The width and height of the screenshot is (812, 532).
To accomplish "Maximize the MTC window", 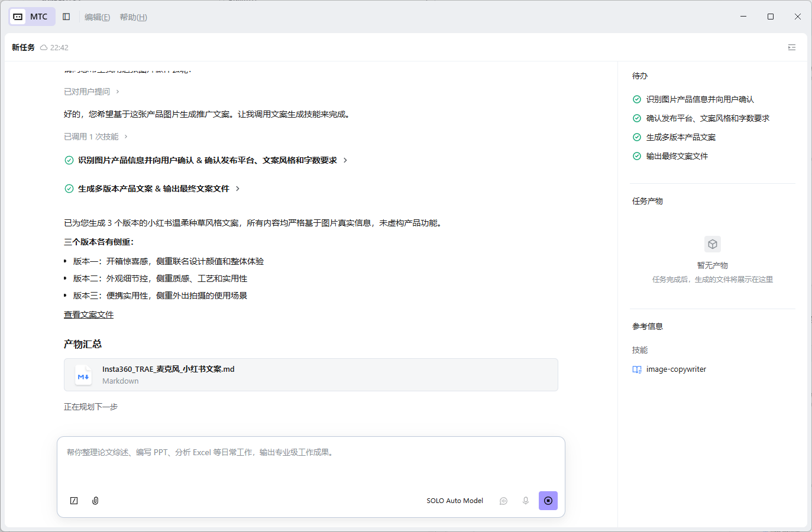I will click(x=771, y=17).
